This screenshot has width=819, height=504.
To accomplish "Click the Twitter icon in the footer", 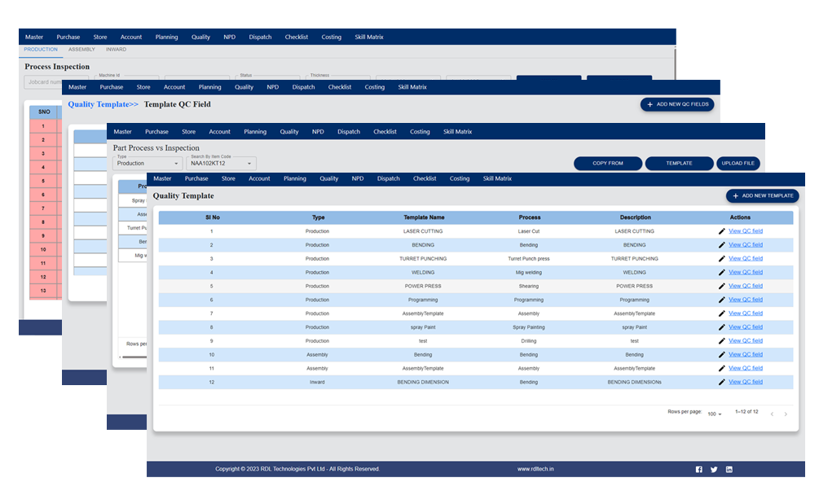I will click(714, 469).
